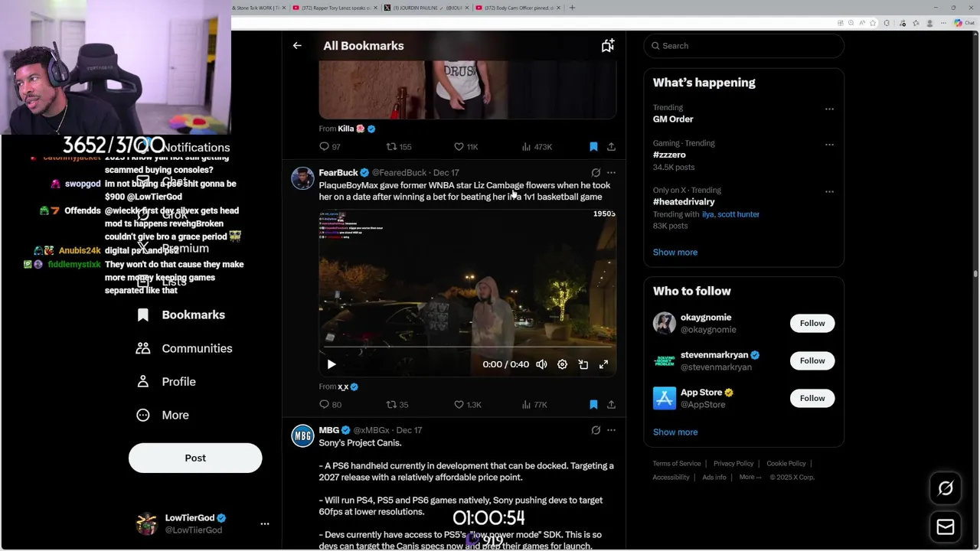Reply to the Killa video post

point(330,146)
